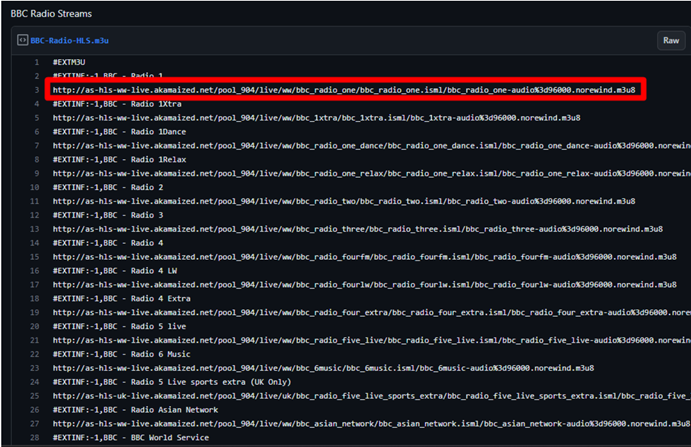Select line number 10

[34, 187]
